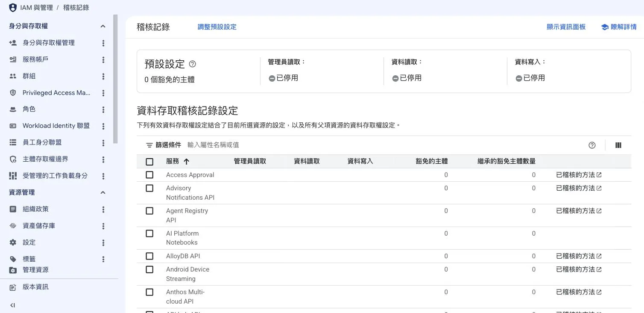Viewport: 644px width, 313px height.
Task: Collapse the 資源管理 section
Action: pos(103,192)
